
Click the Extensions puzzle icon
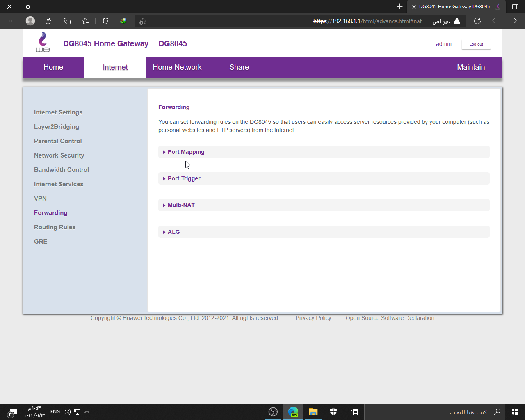[105, 21]
